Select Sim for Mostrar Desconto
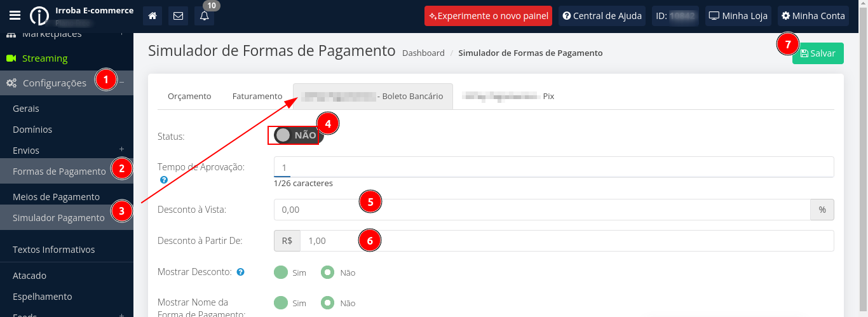This screenshot has width=868, height=317. [281, 272]
